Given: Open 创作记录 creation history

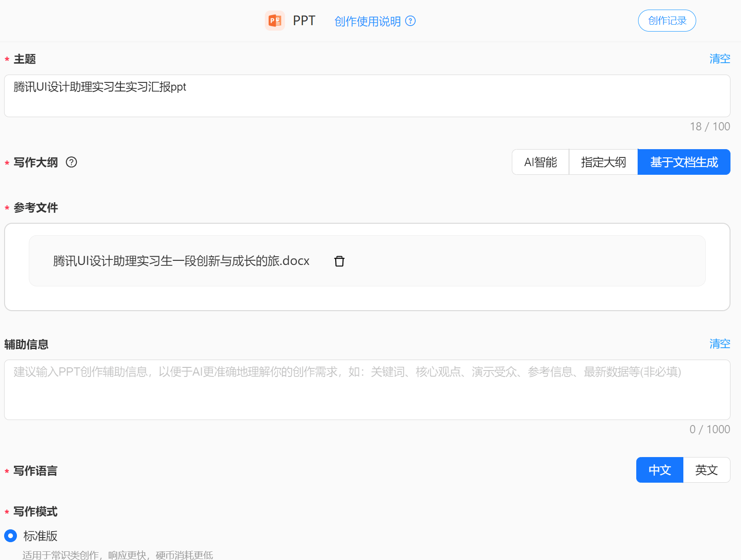Looking at the screenshot, I should (x=667, y=21).
